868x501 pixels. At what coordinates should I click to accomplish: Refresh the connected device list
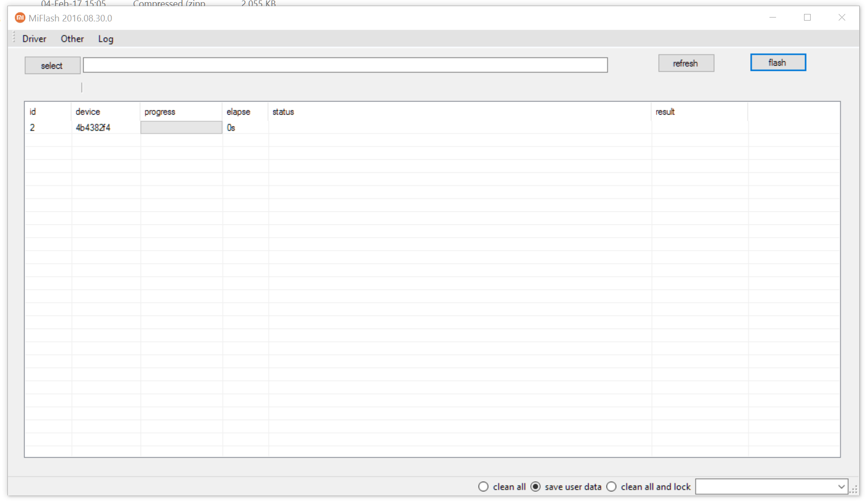pyautogui.click(x=686, y=63)
